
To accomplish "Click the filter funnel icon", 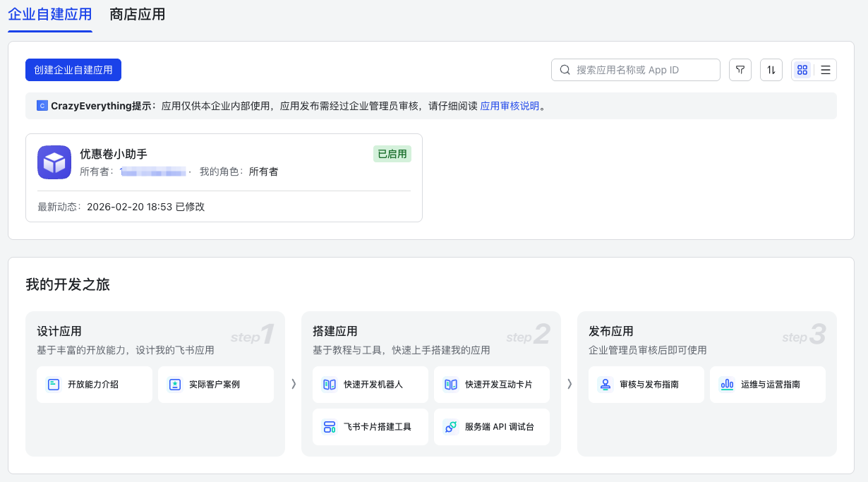I will (x=740, y=70).
